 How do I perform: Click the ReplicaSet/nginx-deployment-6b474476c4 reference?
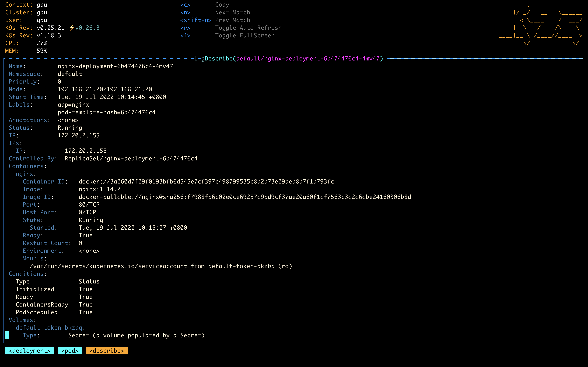point(131,159)
